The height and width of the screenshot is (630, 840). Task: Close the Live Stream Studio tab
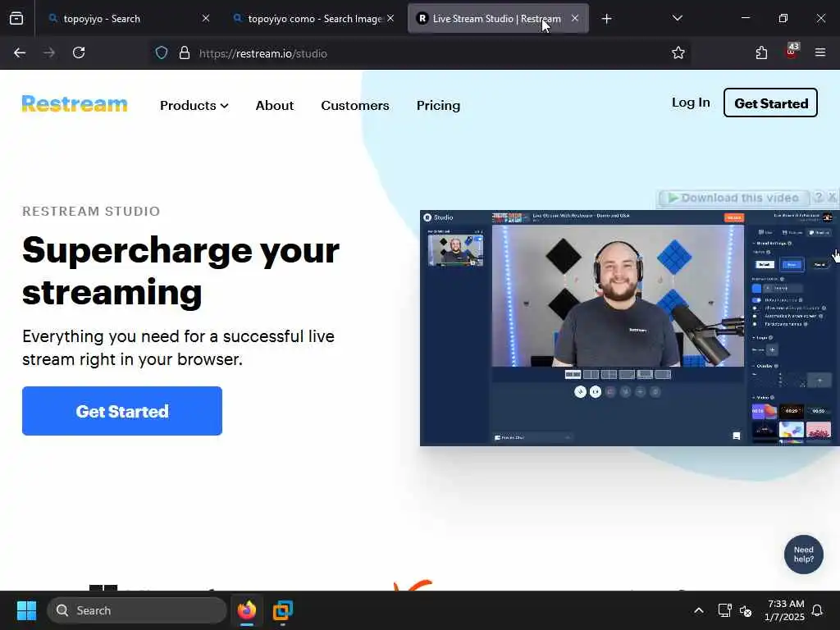(x=575, y=18)
